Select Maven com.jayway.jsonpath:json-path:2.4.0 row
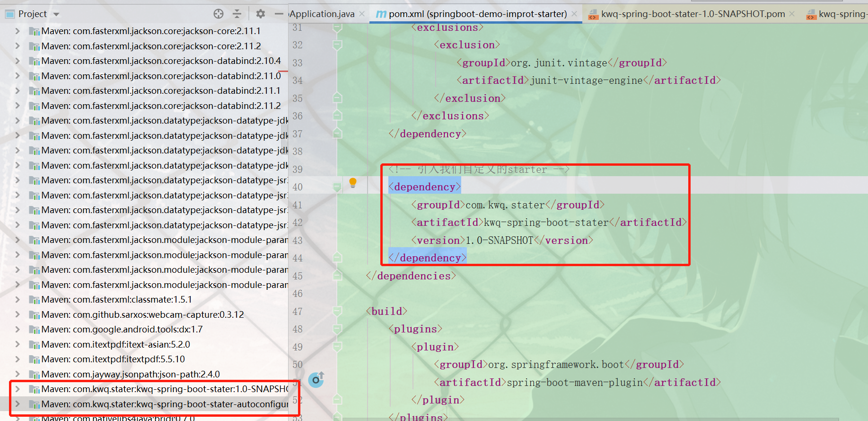 pos(144,374)
